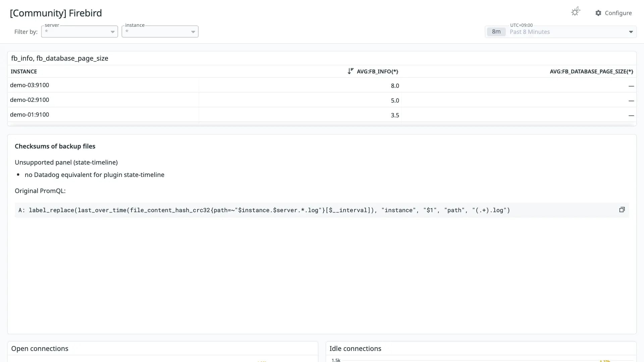The height and width of the screenshot is (362, 644).
Task: Sort table by INSTANCE column header
Action: point(24,71)
